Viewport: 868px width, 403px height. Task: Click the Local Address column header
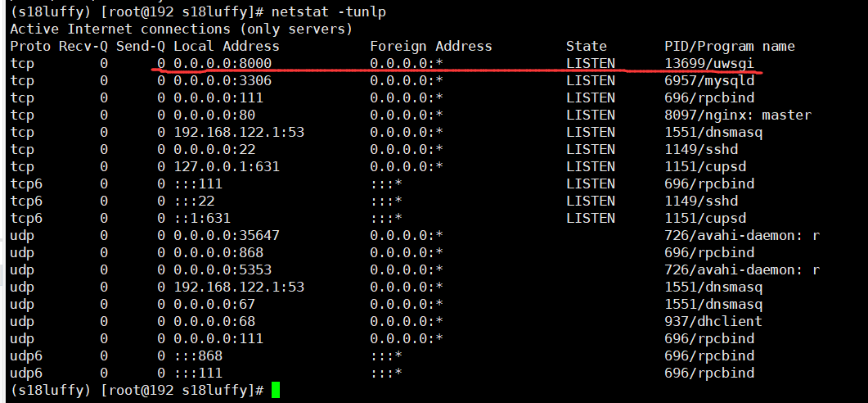coord(227,46)
